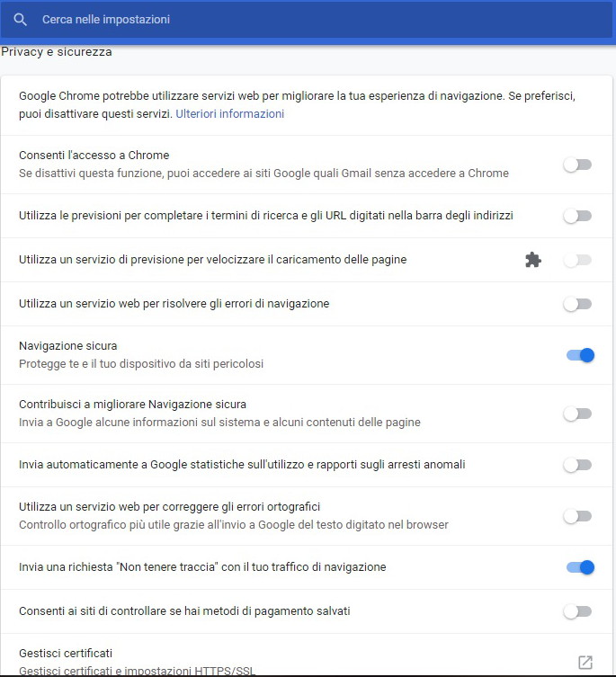
Task: Toggle automatic usage statistics sending
Action: (577, 465)
